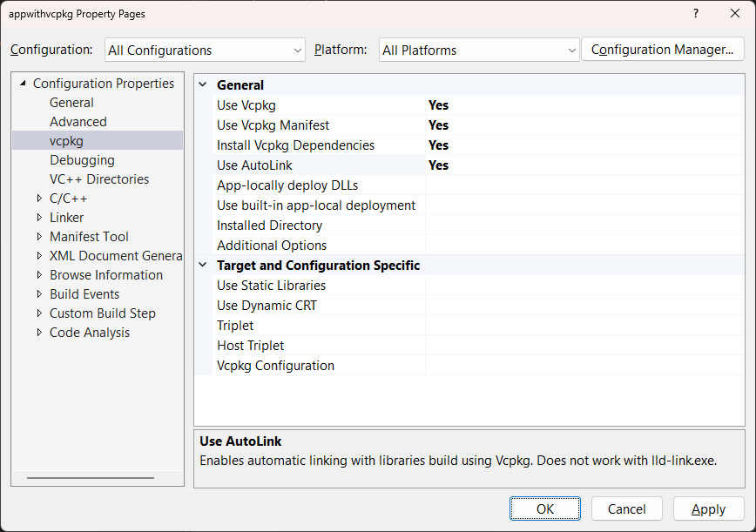This screenshot has width=756, height=532.
Task: Open the Configuration dropdown
Action: [205, 51]
